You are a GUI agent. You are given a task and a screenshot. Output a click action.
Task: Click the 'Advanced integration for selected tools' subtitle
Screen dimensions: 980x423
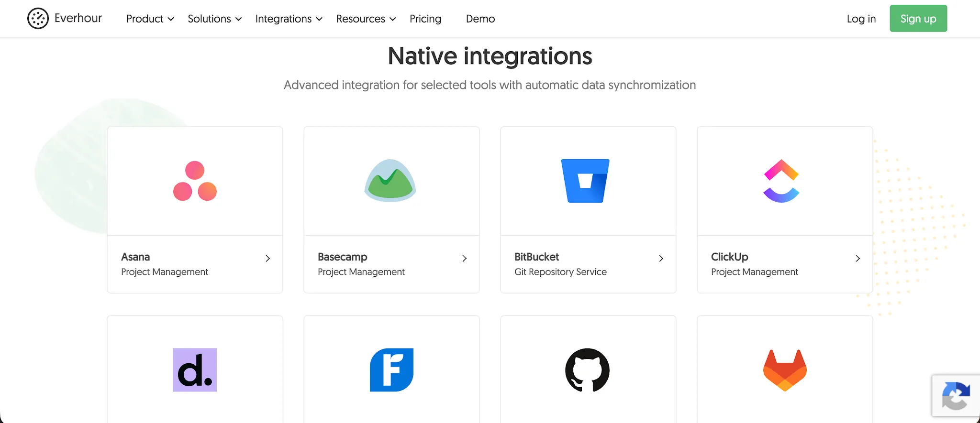tap(490, 85)
